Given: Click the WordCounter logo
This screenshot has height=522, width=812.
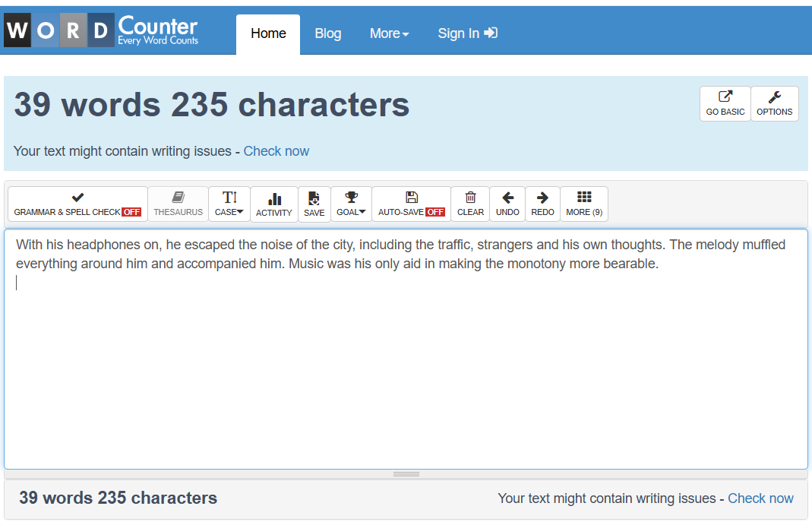Looking at the screenshot, I should (102, 30).
